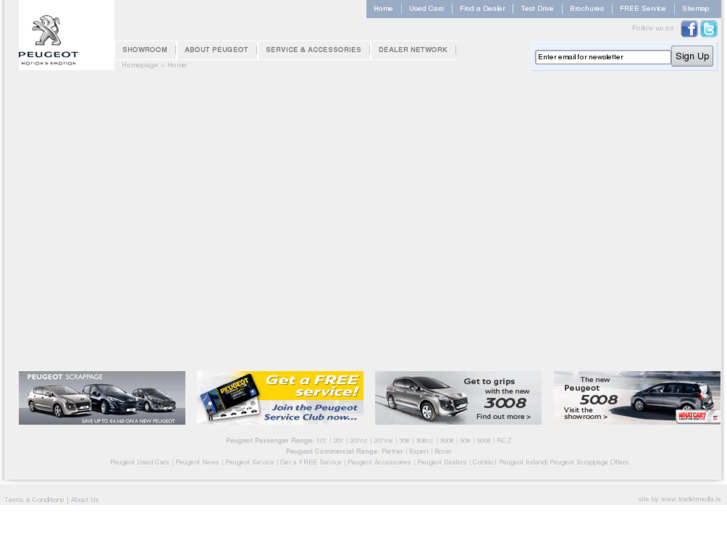This screenshot has height=545, width=727.
Task: Open the new Peugeot 5008 banner
Action: pos(637,398)
